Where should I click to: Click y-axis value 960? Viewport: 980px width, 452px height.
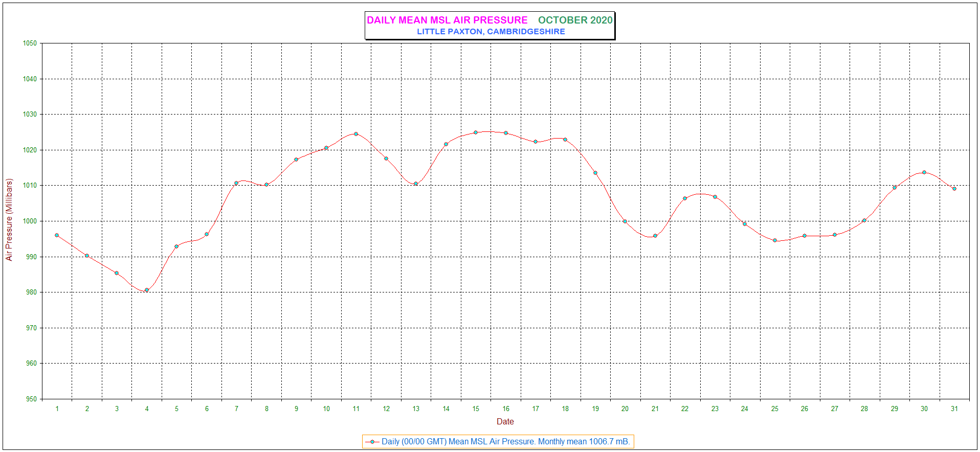pos(31,364)
